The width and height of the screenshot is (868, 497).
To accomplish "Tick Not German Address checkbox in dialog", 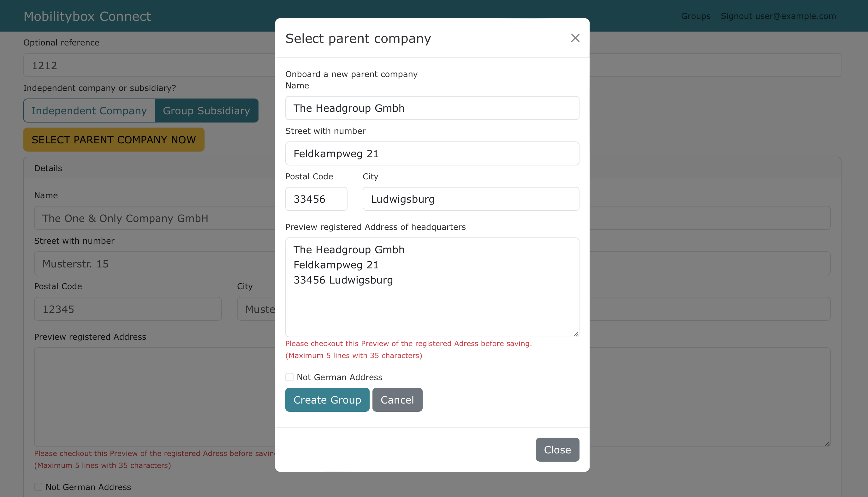I will click(x=289, y=377).
